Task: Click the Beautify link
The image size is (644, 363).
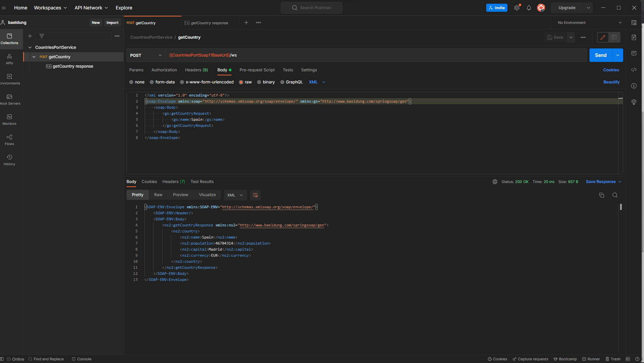Action: tap(611, 82)
